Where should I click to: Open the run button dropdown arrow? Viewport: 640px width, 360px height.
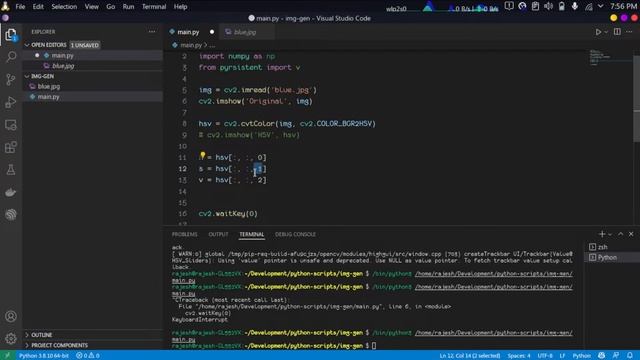coord(606,32)
